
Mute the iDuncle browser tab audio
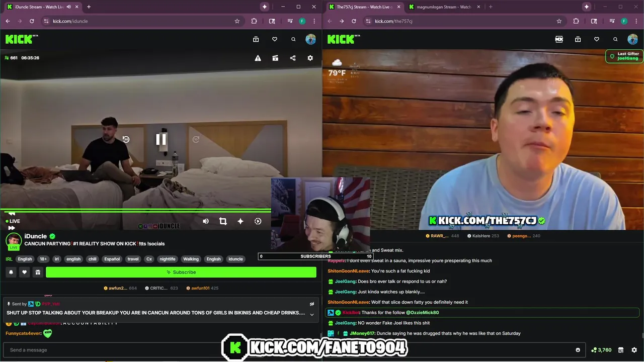pos(68,7)
